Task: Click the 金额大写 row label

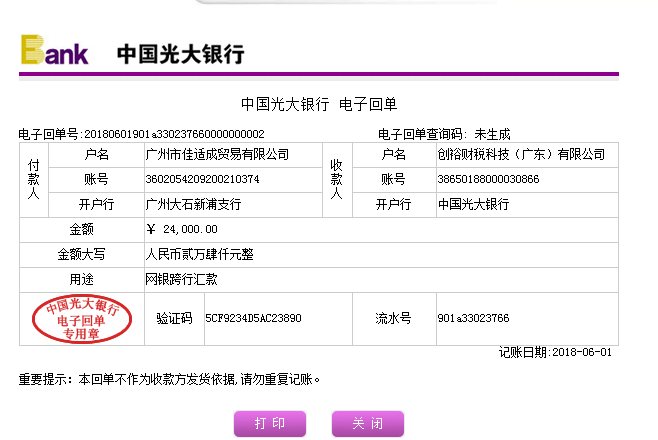Action: [81, 255]
